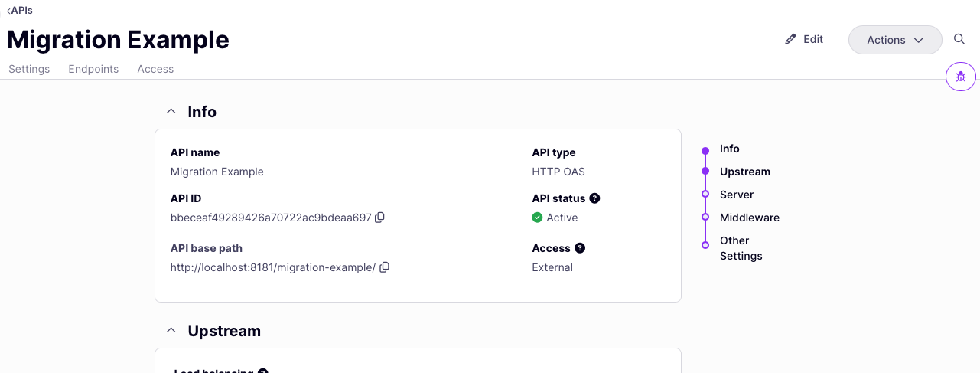Collapse the Upstream section

171,331
